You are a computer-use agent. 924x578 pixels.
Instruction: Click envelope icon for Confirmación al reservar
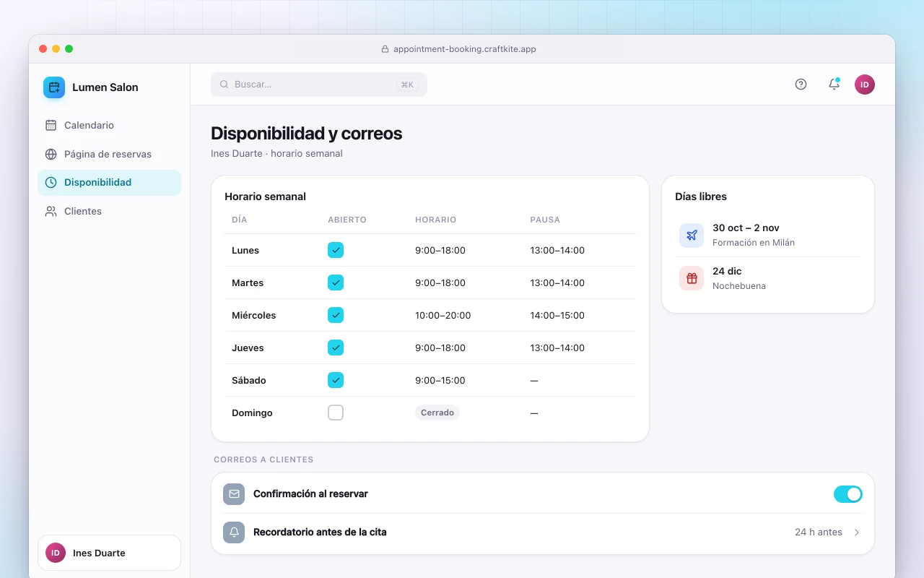pyautogui.click(x=234, y=494)
